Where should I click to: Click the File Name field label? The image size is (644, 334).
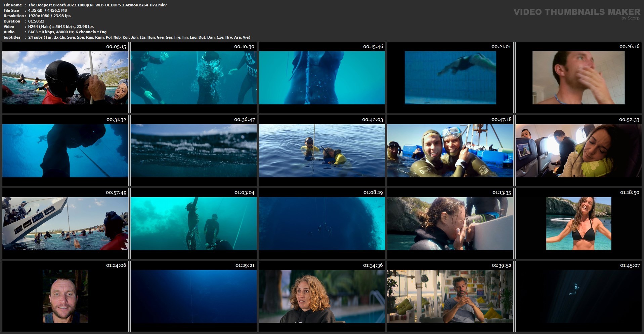point(13,5)
